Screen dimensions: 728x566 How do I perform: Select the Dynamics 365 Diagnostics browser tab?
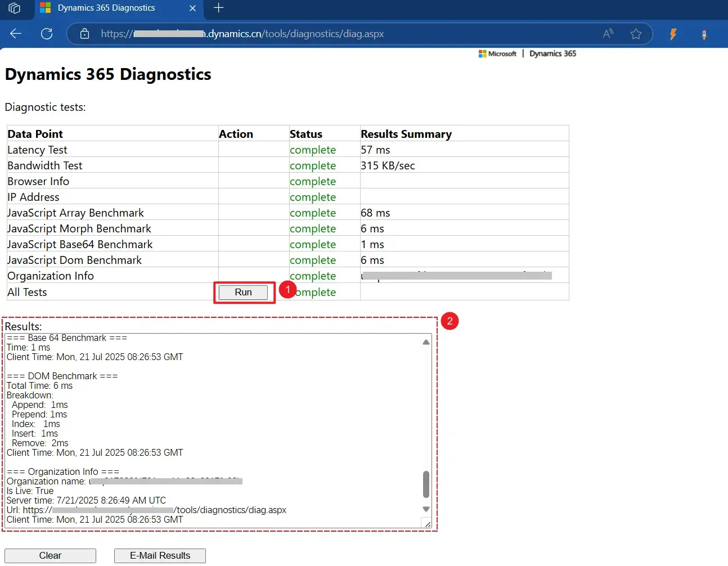click(118, 8)
